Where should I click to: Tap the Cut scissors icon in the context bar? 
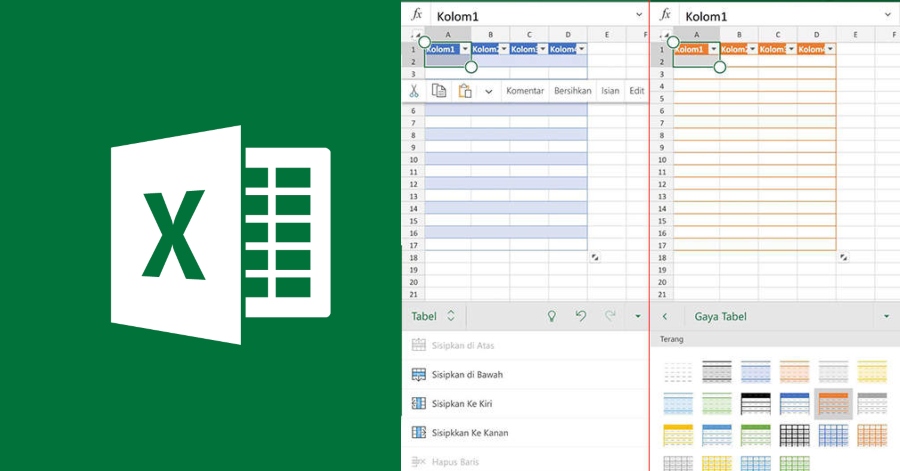[414, 91]
